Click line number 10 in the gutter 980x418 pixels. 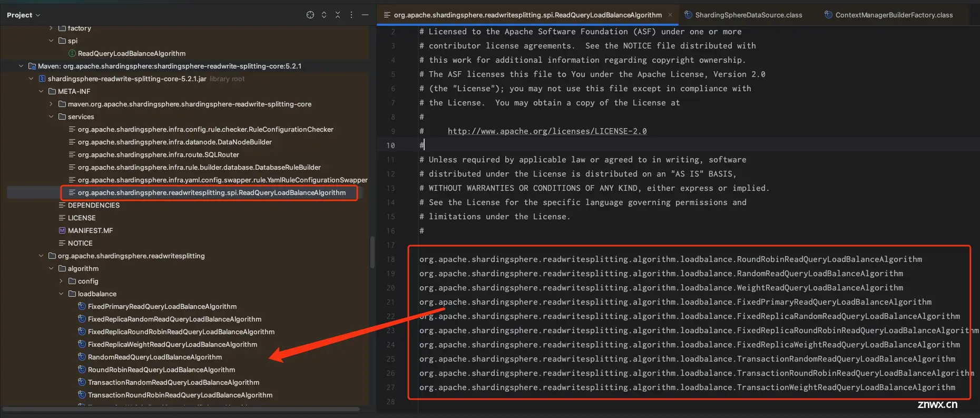390,145
